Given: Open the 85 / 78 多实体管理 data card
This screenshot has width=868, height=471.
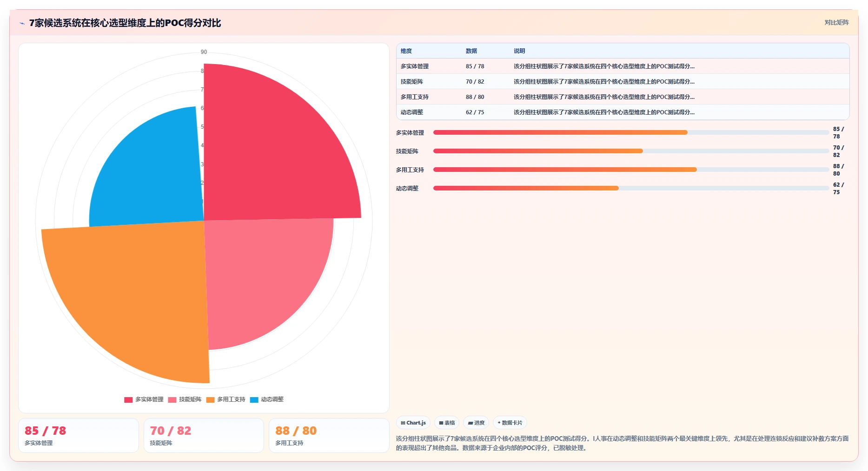Looking at the screenshot, I should 79,435.
